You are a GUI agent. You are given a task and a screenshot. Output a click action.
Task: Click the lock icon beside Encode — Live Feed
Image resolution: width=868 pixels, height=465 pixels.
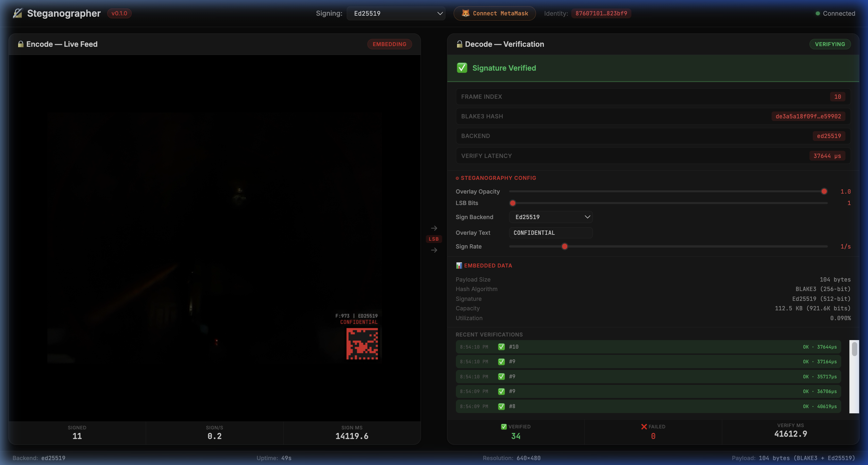tap(21, 44)
